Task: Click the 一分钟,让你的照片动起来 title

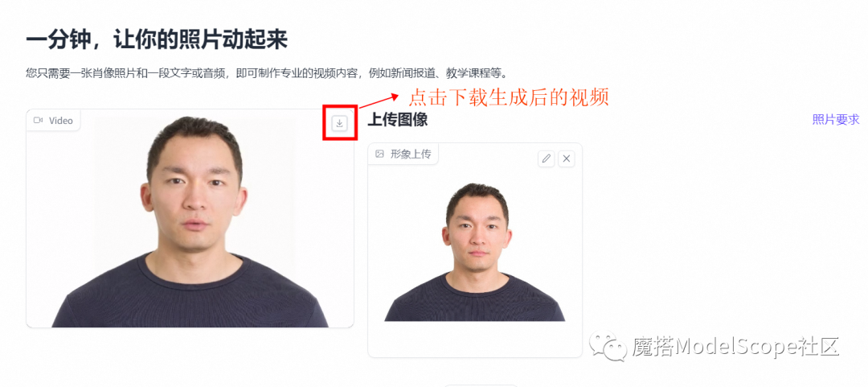Action: click(157, 42)
